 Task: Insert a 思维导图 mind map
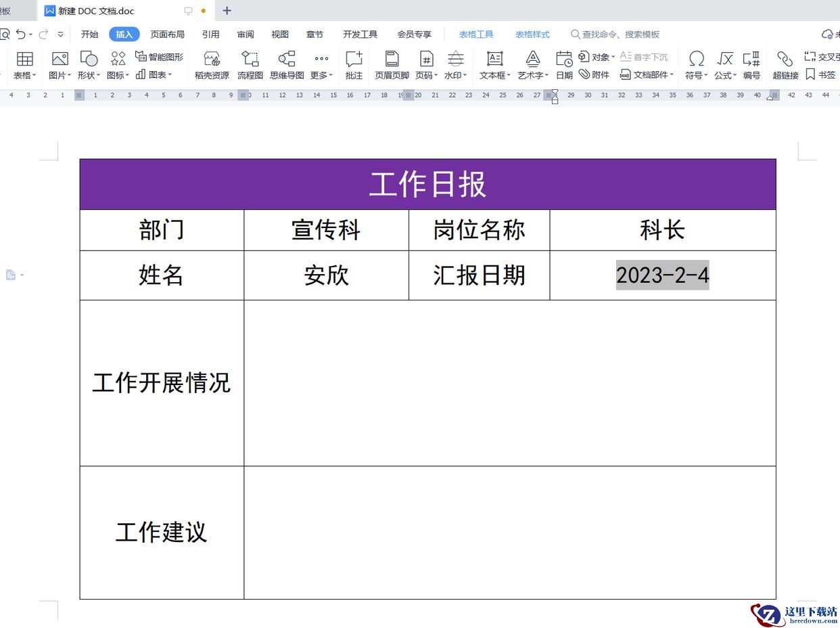(287, 65)
